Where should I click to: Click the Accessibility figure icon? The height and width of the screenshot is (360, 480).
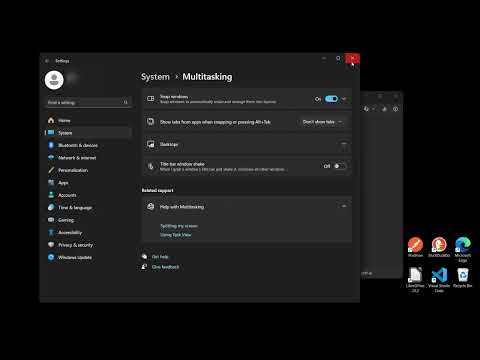(51, 232)
